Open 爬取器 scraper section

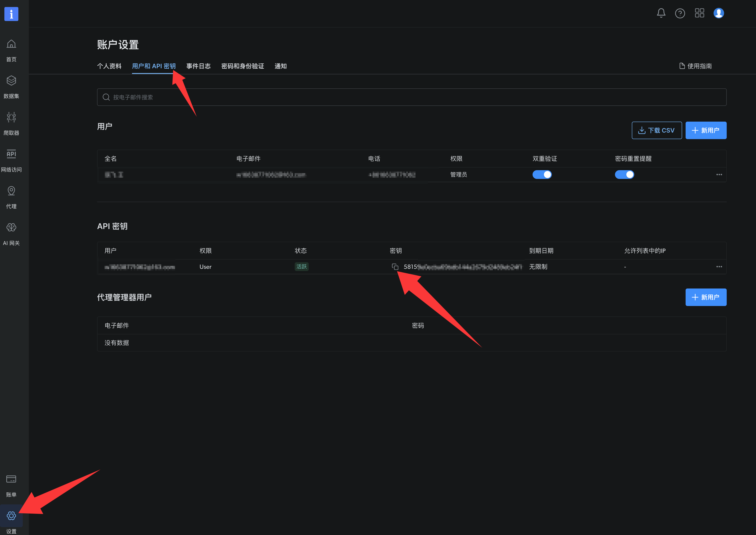(x=11, y=124)
